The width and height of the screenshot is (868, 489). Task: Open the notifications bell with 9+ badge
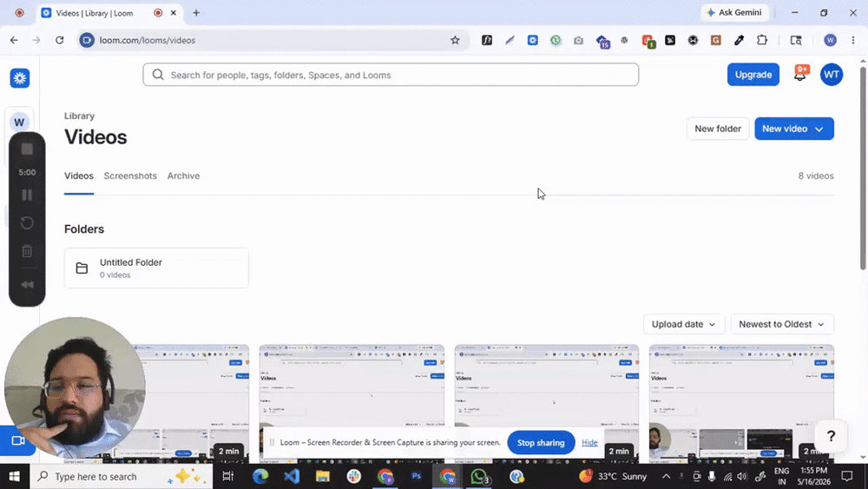[800, 74]
